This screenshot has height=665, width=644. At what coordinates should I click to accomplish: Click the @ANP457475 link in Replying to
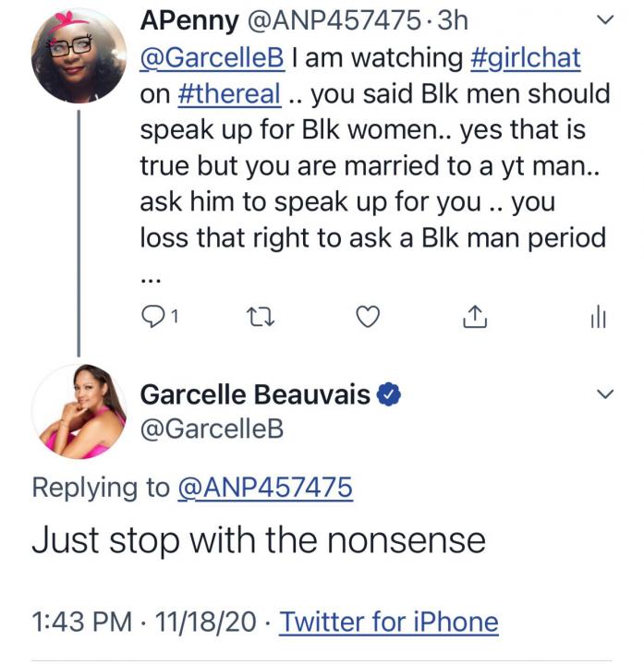point(279,488)
